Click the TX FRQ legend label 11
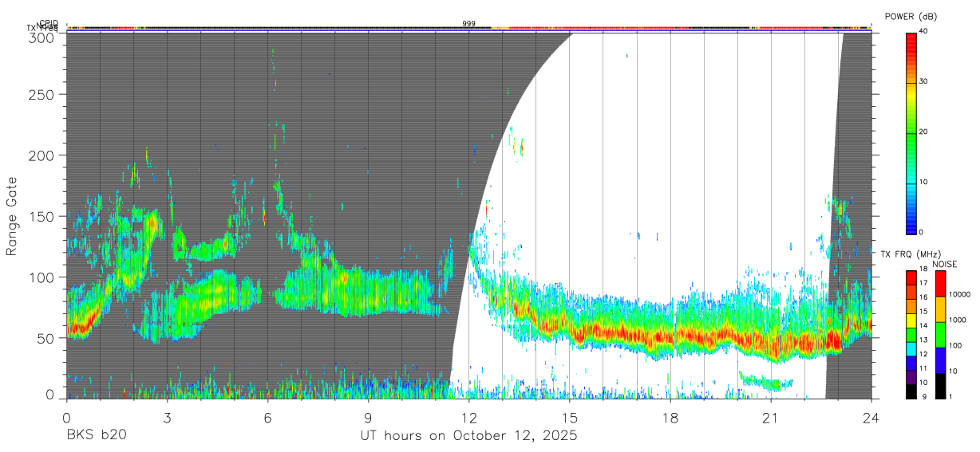Viewport: 980px width, 452px height. coord(923,368)
